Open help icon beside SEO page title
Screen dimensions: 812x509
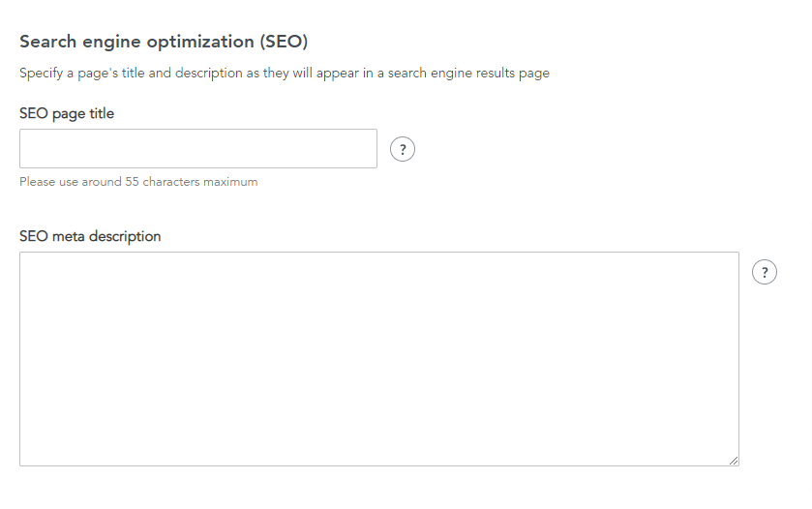(403, 149)
